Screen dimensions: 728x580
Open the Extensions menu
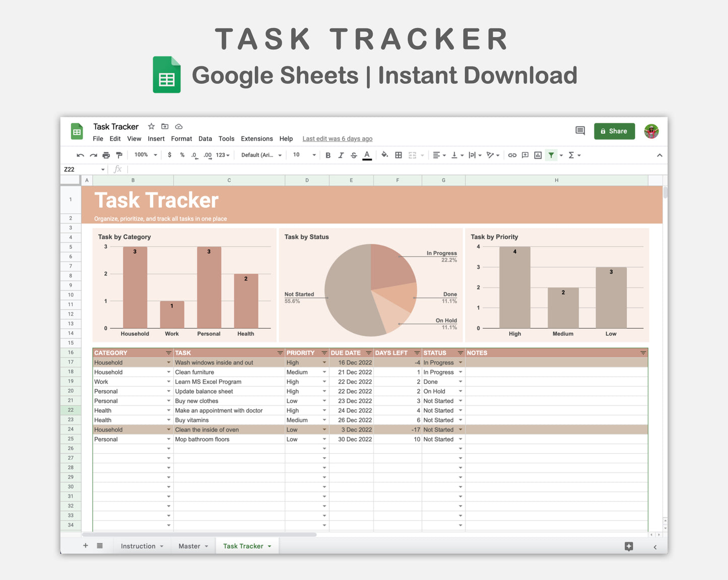(256, 139)
